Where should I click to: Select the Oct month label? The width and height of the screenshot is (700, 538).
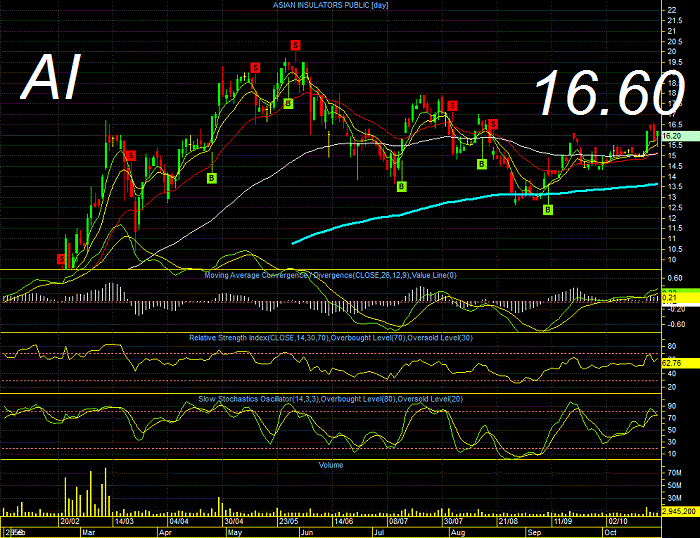(610, 533)
